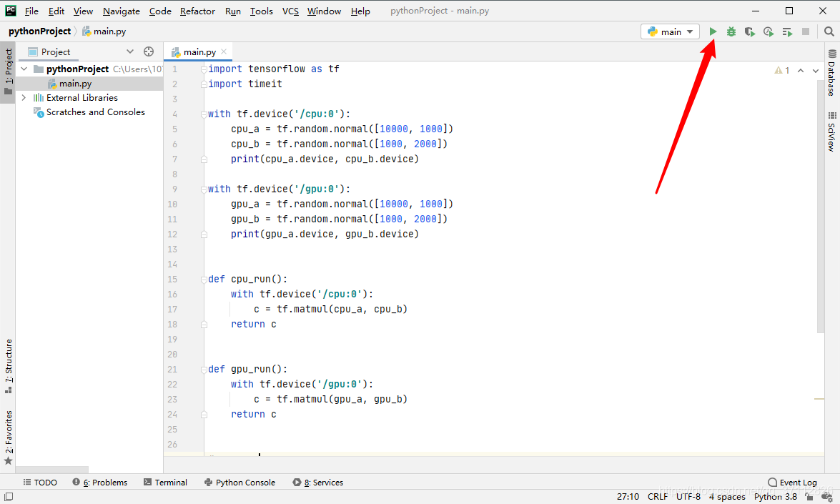This screenshot has height=504, width=840.
Task: Click the main.py breadcrumb in navigation bar
Action: (104, 31)
